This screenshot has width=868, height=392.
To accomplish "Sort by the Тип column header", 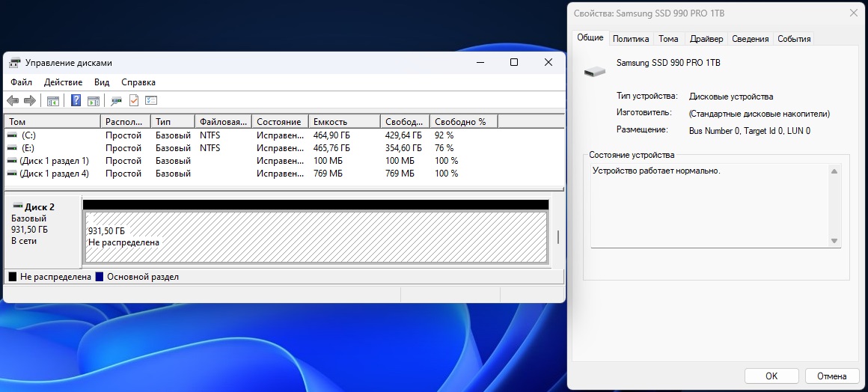I will point(173,121).
